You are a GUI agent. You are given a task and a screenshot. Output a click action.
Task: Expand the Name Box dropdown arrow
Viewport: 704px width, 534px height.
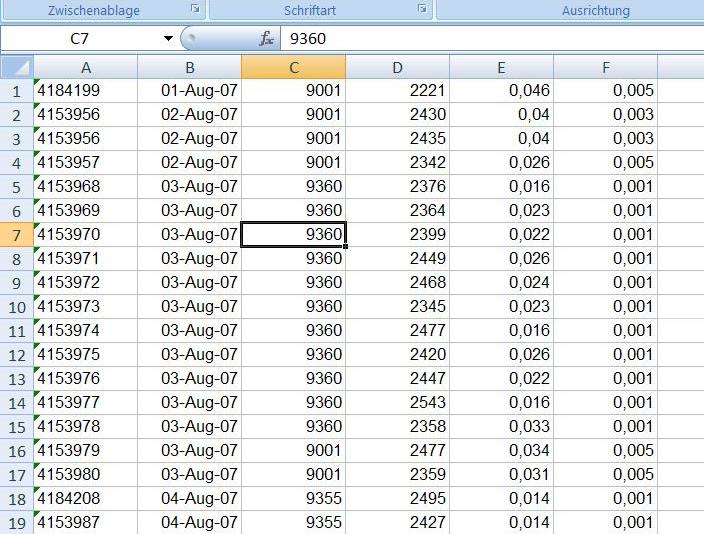tap(168, 39)
